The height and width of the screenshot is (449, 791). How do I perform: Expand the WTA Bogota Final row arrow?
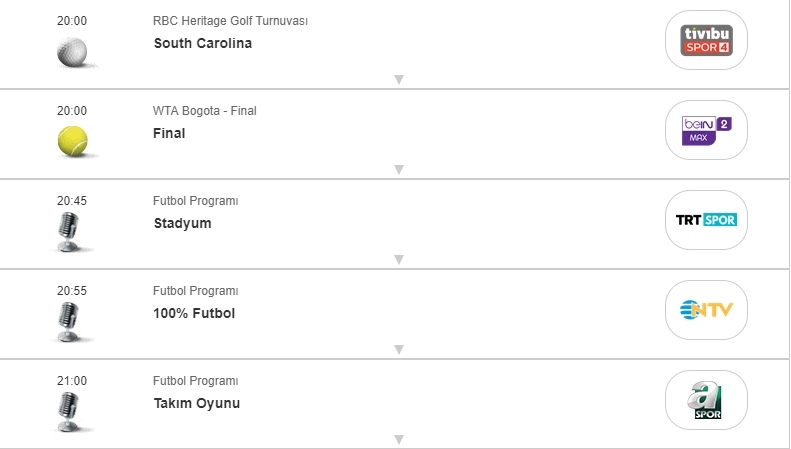tap(398, 169)
